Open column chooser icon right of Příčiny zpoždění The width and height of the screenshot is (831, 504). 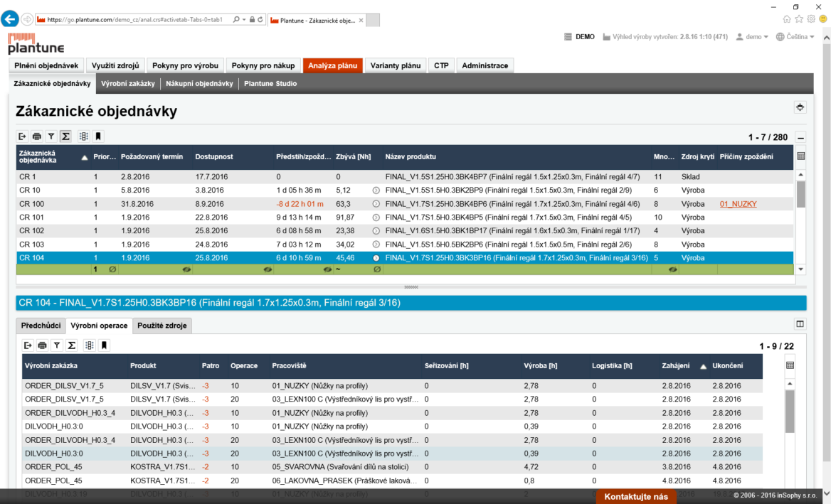tap(800, 156)
